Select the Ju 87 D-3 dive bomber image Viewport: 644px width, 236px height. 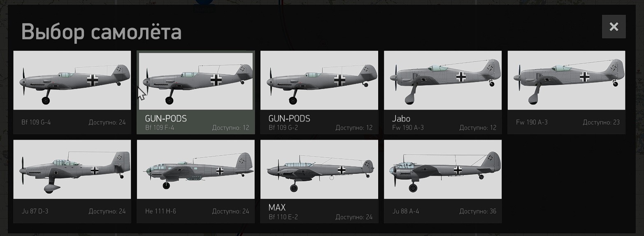(72, 169)
